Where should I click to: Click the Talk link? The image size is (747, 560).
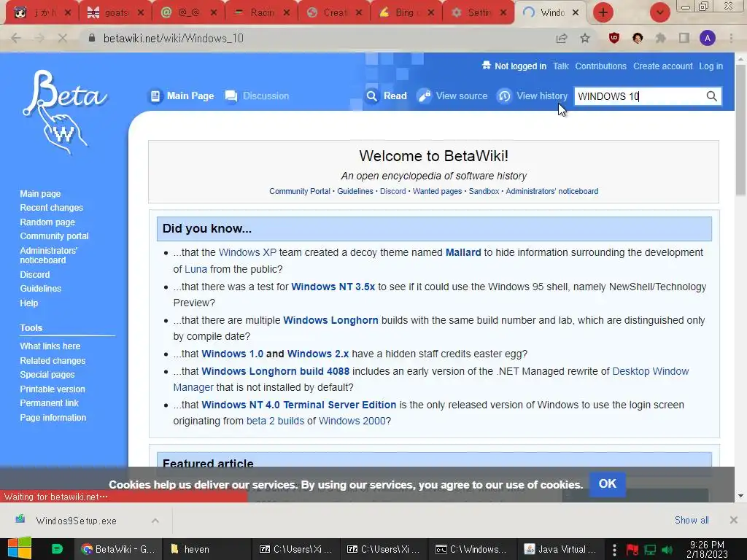[x=561, y=66]
